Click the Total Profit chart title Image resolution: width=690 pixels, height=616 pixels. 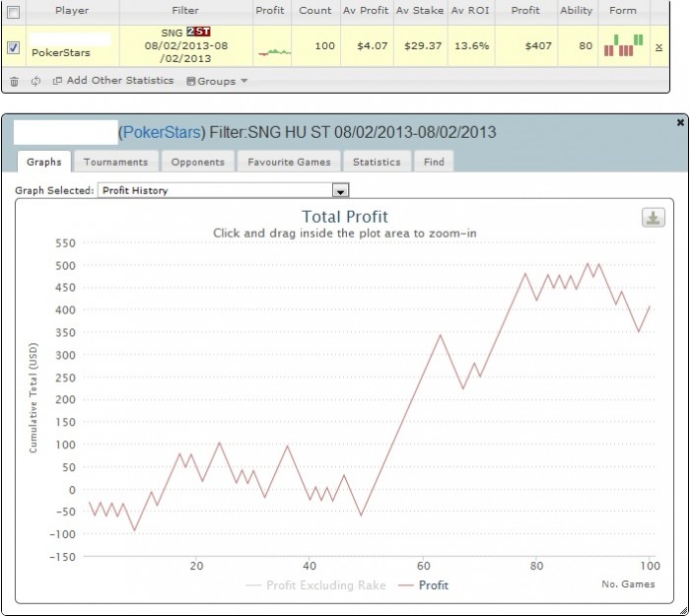tap(345, 217)
